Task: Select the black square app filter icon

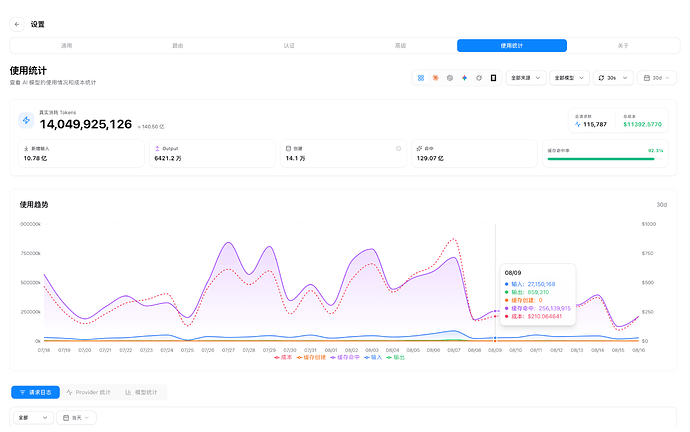Action: click(x=493, y=78)
